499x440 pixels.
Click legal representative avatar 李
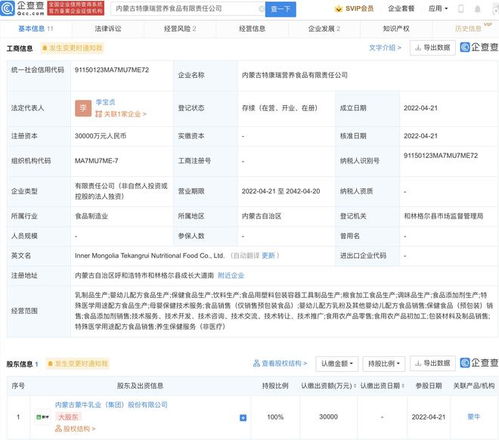(83, 108)
